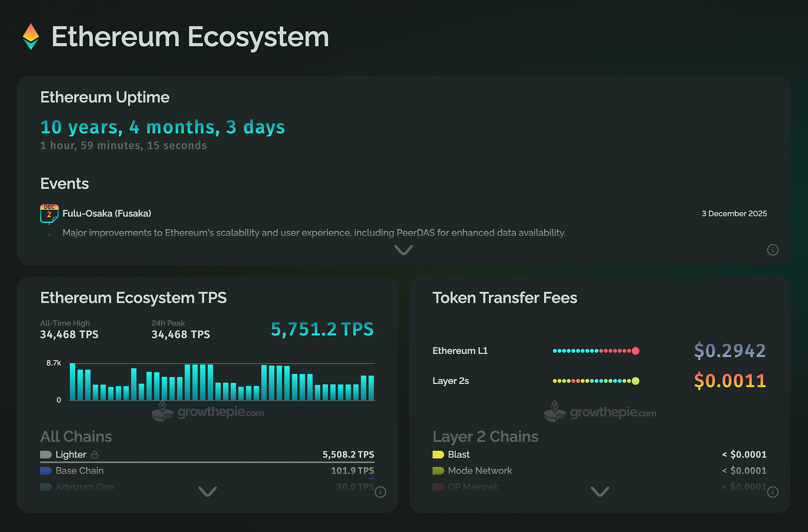Click the lock icon beside Lighter
Image resolution: width=808 pixels, height=532 pixels.
[94, 455]
